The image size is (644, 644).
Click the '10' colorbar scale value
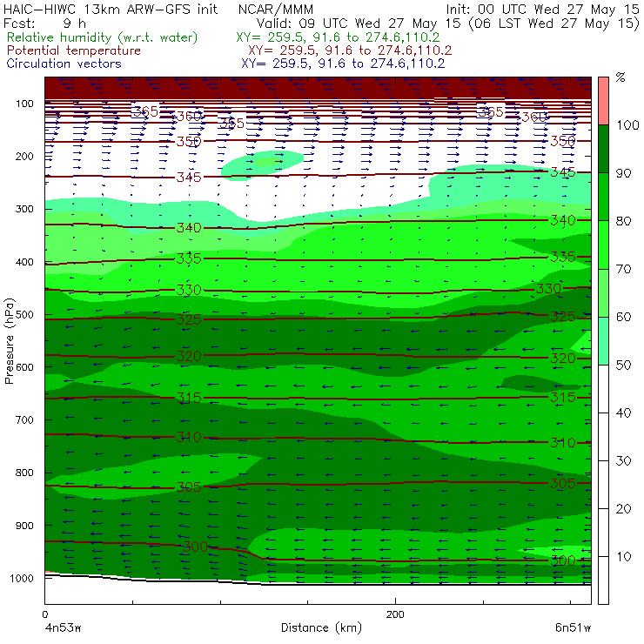point(623,556)
